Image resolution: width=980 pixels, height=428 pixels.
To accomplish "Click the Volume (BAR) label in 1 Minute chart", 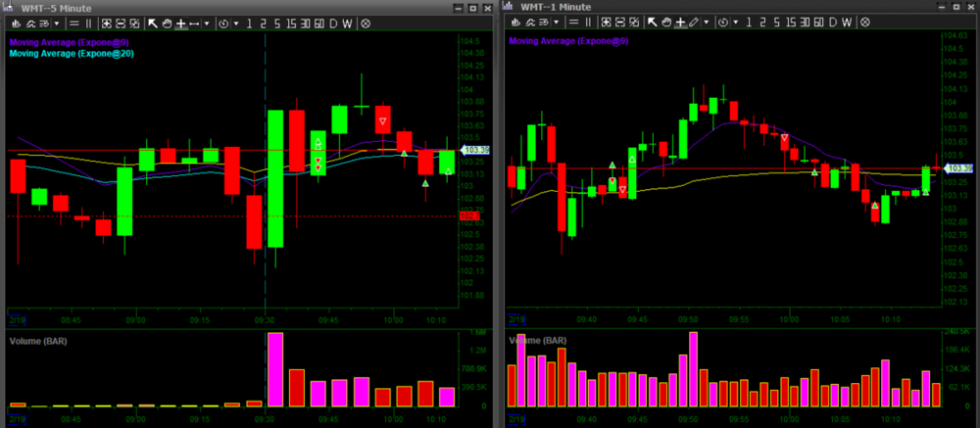I will (539, 340).
